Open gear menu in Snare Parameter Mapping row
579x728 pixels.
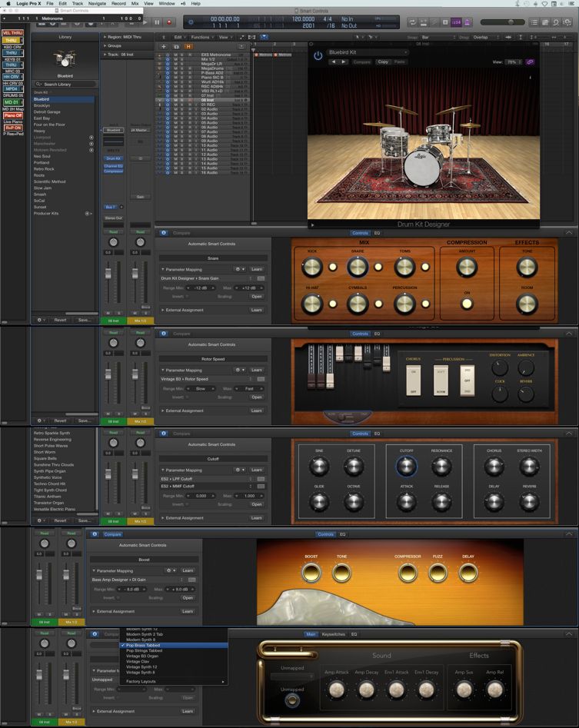(240, 269)
